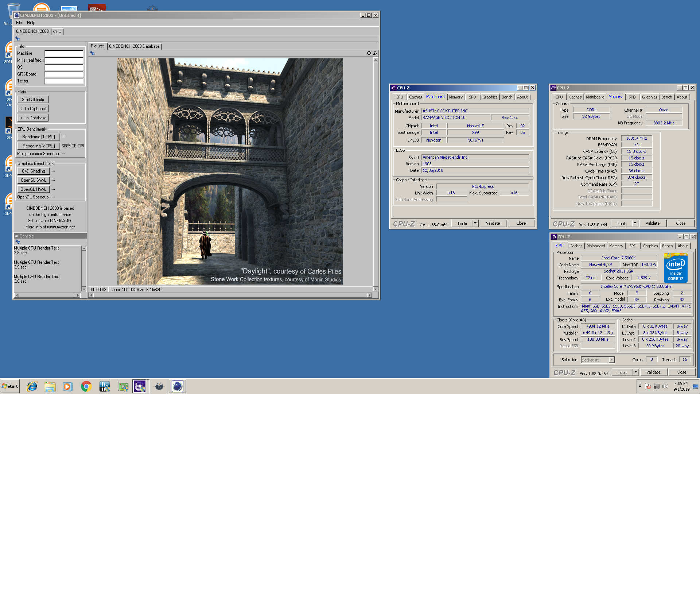Run Rendering (1 CPU) benchmark
This screenshot has height=591, width=700.
pos(39,137)
